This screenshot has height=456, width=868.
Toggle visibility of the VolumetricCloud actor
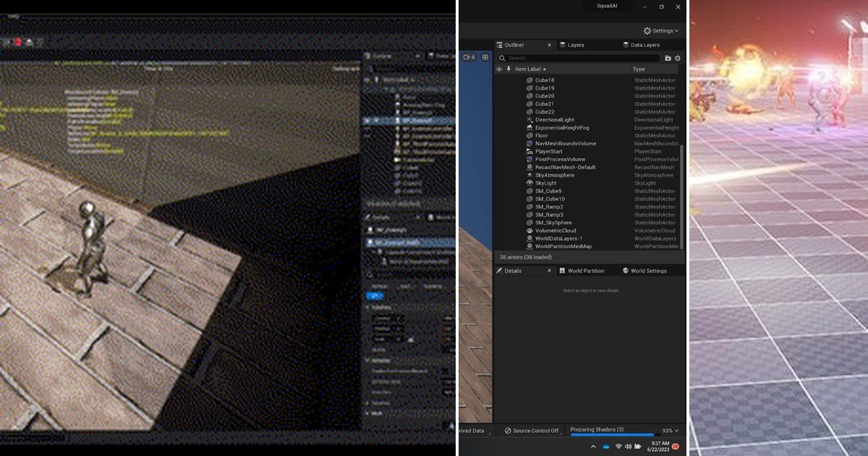[499, 230]
